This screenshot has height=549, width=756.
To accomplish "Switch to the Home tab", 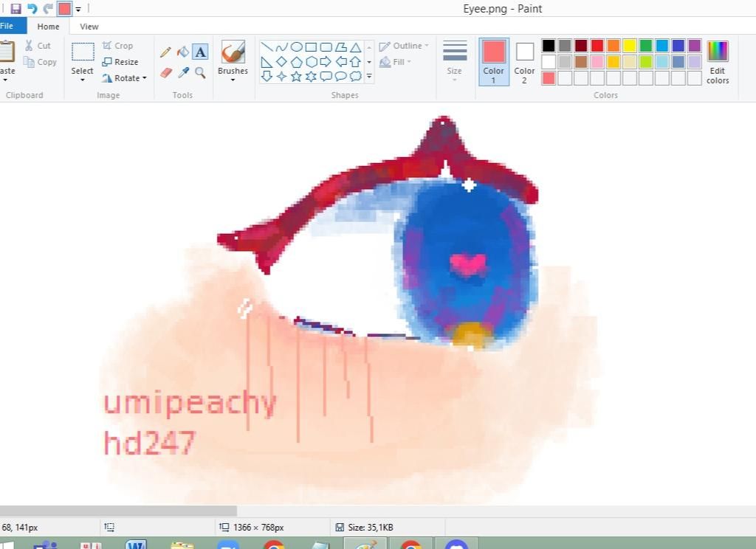I will [48, 27].
